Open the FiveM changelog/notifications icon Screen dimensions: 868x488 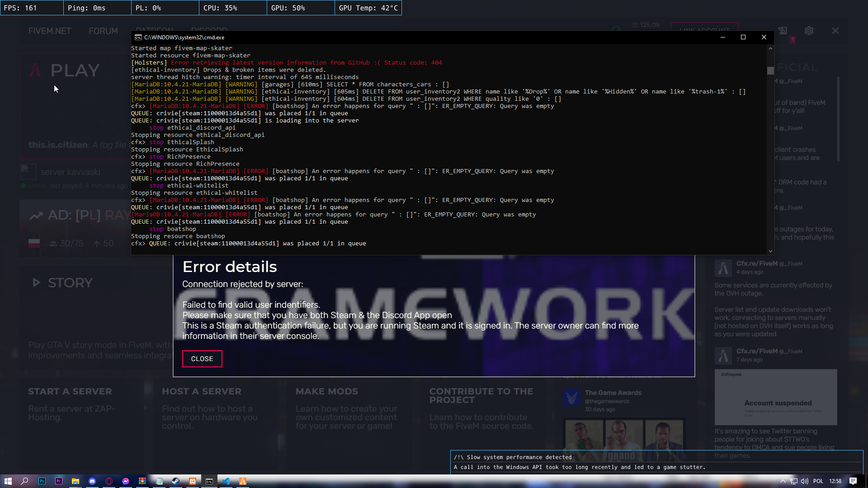(783, 31)
